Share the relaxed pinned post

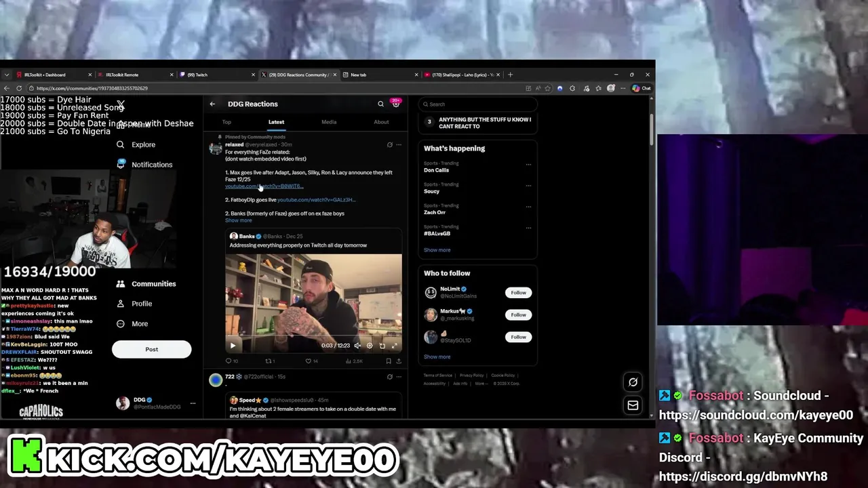[x=398, y=361]
